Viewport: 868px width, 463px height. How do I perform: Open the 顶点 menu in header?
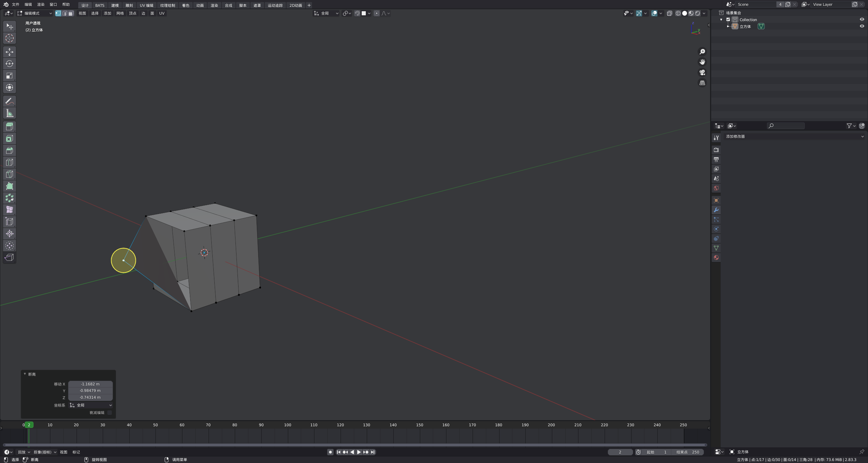coord(132,13)
